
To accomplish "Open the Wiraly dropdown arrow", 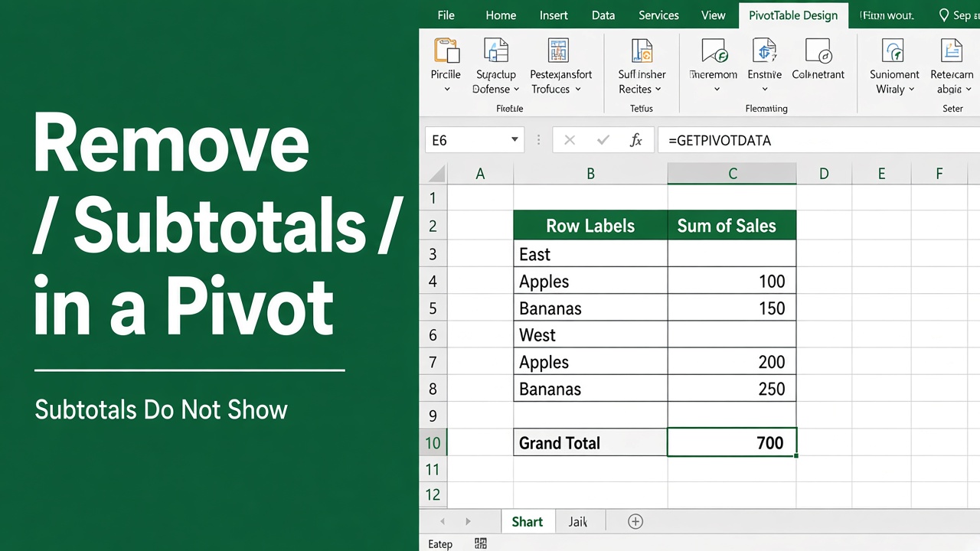I will pos(911,90).
